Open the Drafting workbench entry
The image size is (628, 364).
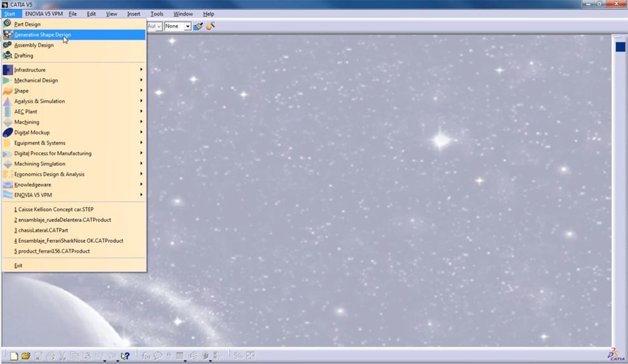[x=74, y=56]
